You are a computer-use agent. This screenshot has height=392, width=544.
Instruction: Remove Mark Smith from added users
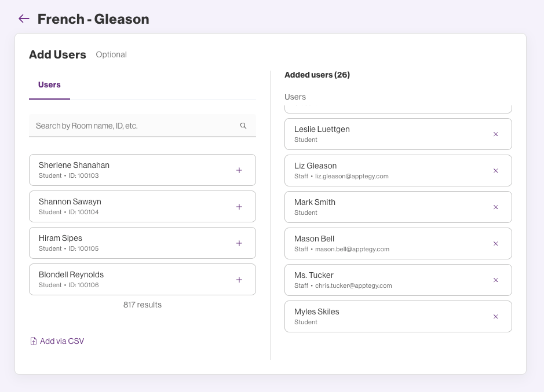click(x=495, y=207)
